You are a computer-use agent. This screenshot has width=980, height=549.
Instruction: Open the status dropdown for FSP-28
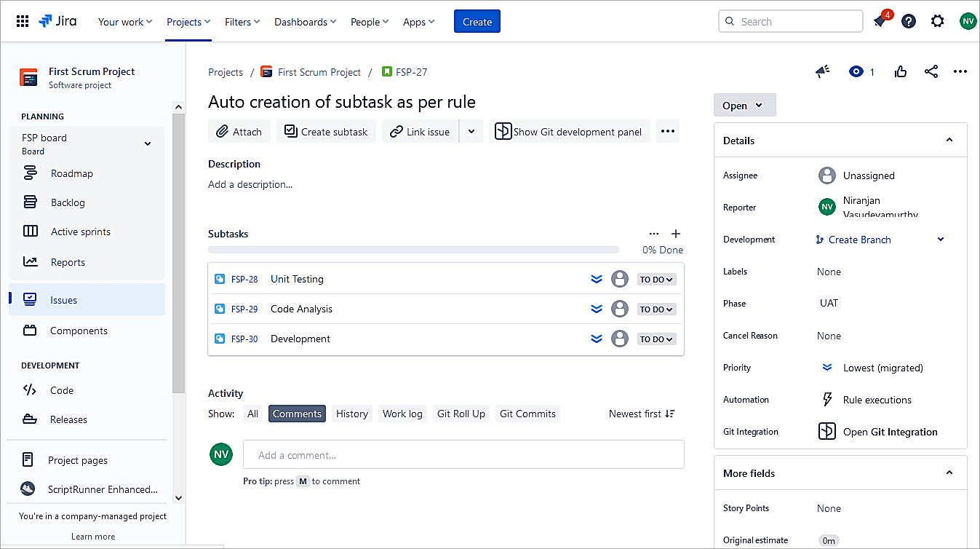tap(657, 280)
